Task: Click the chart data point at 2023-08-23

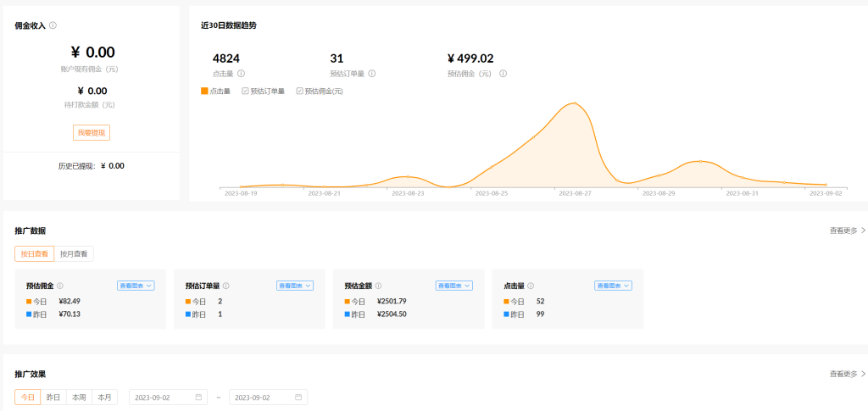Action: point(408,176)
